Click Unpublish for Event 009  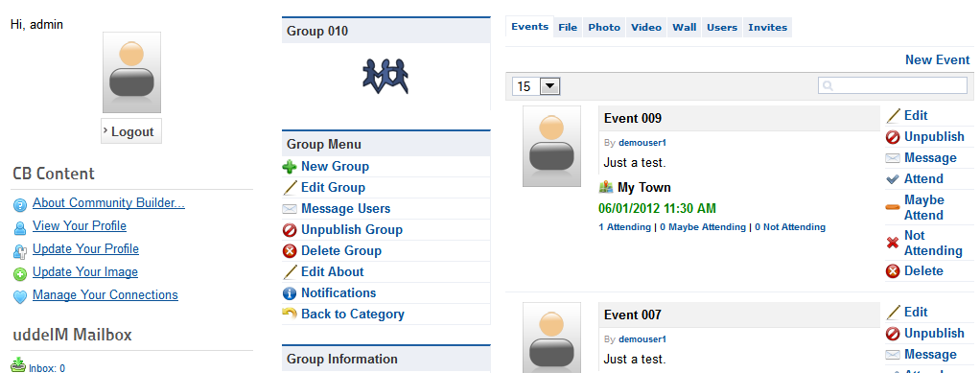934,137
